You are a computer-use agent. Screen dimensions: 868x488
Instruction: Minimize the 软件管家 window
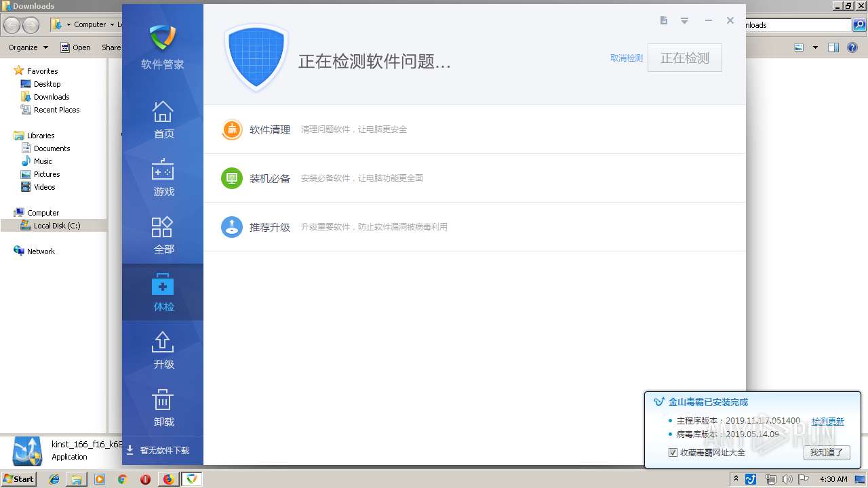pos(708,20)
